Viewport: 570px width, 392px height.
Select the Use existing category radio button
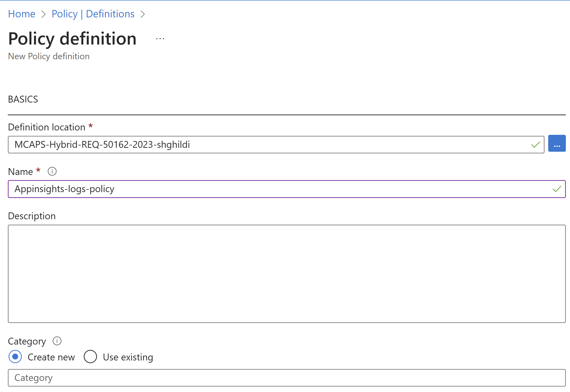[x=90, y=357]
